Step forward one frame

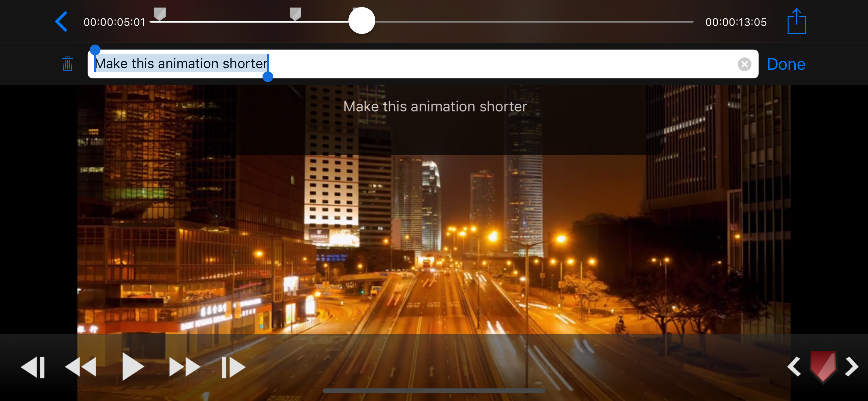click(x=233, y=367)
